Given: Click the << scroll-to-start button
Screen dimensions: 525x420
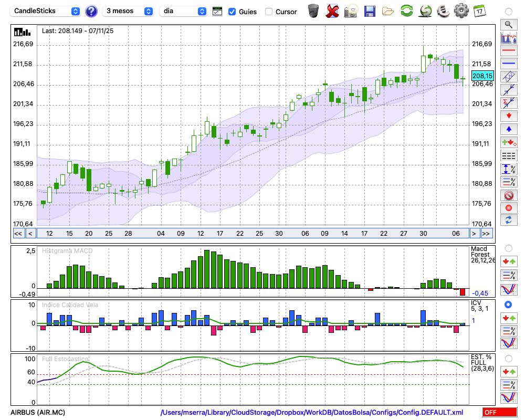Looking at the screenshot, I should [x=18, y=234].
